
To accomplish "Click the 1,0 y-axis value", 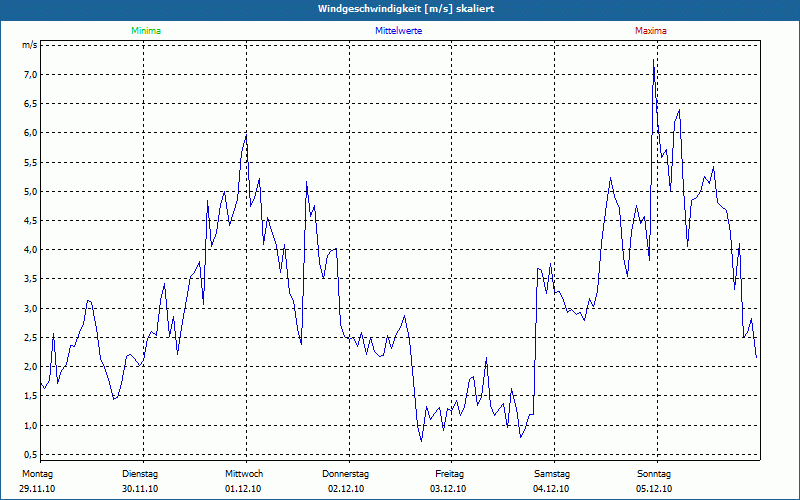I will click(31, 425).
